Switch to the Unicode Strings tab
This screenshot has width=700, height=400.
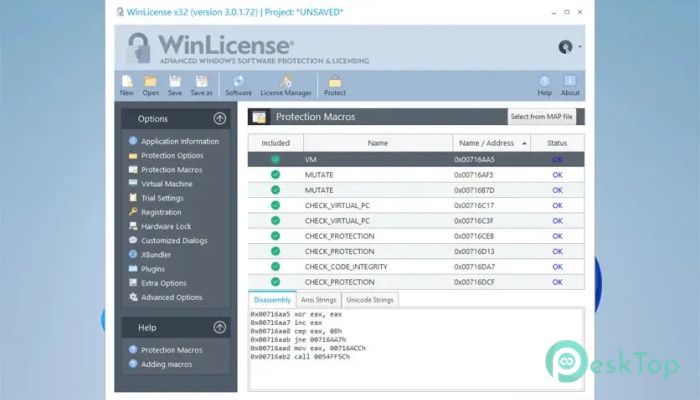point(370,300)
